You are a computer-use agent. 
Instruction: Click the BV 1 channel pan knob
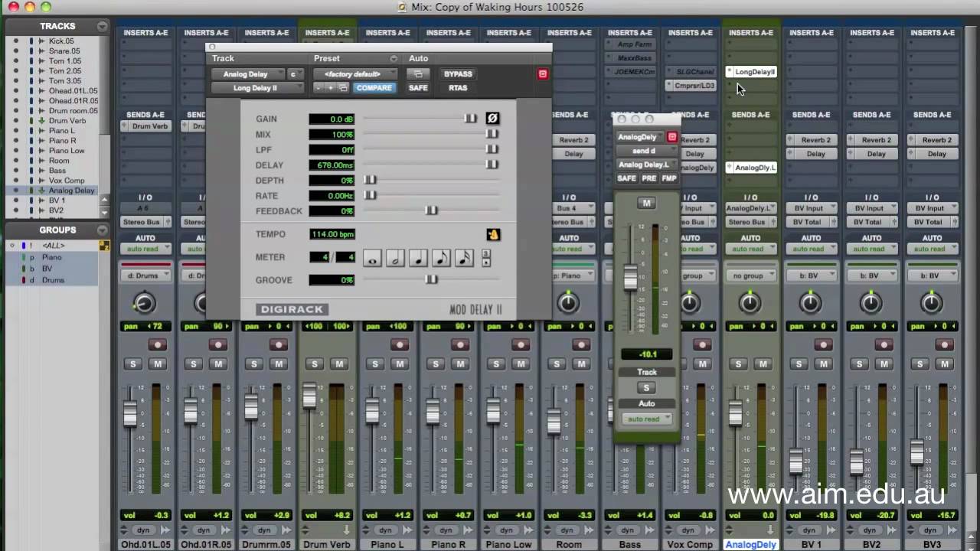pos(811,304)
